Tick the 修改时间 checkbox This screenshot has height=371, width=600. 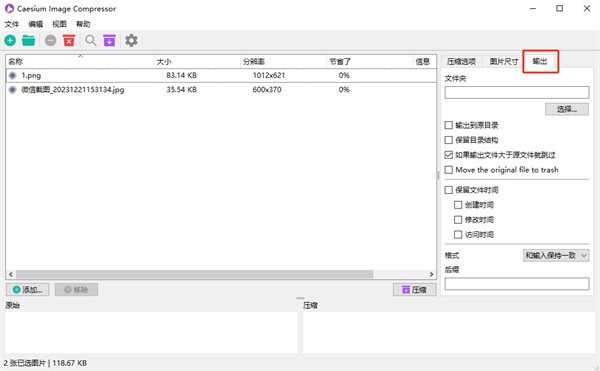click(458, 220)
